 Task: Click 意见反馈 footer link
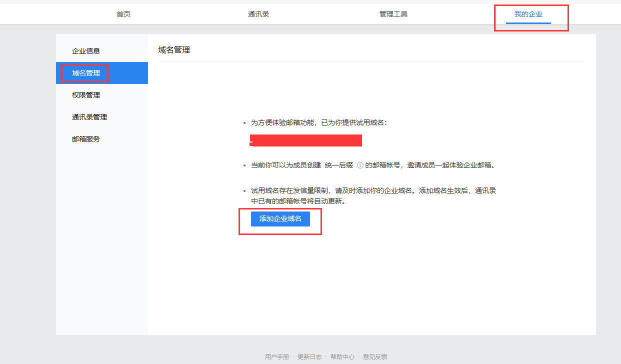[x=375, y=356]
